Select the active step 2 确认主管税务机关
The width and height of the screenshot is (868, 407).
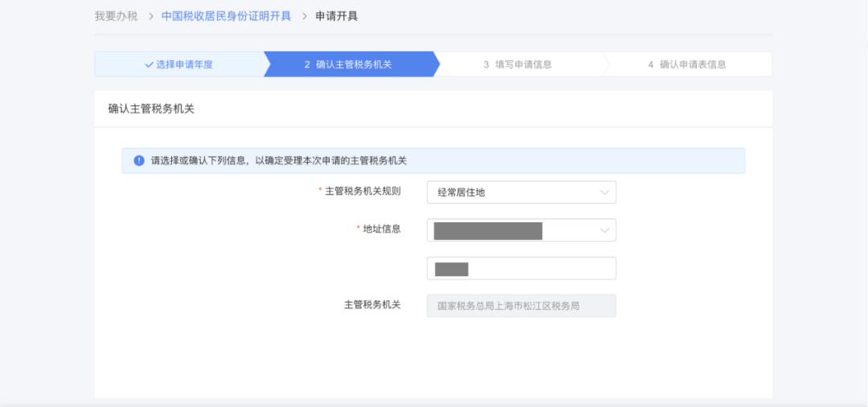pyautogui.click(x=348, y=64)
